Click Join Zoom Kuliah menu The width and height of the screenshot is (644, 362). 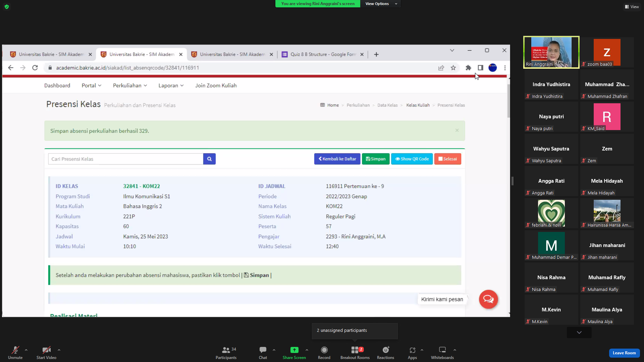(x=216, y=85)
